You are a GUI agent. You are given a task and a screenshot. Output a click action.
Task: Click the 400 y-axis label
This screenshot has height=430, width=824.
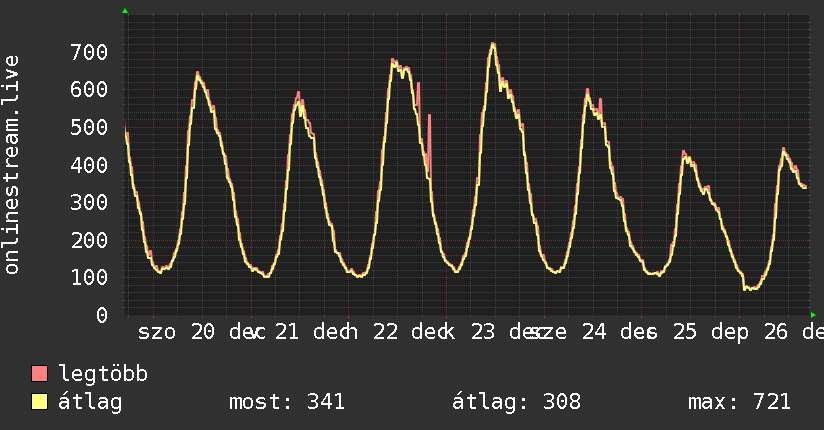pyautogui.click(x=89, y=165)
